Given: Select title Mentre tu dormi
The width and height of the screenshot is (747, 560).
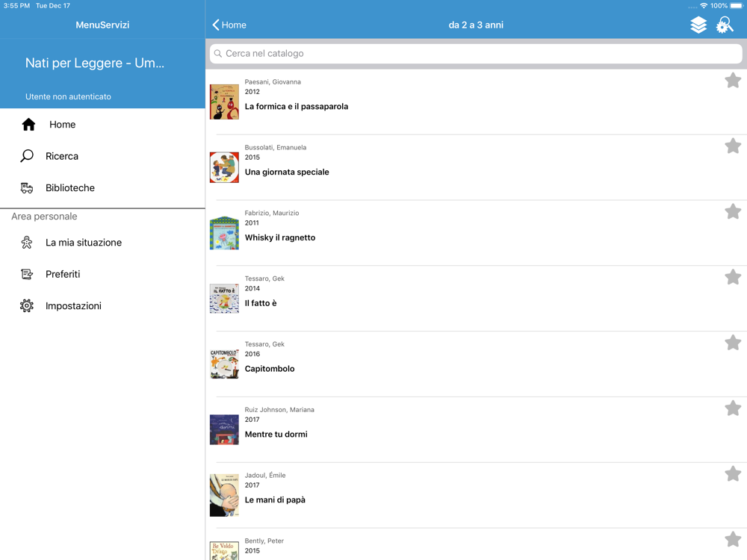Looking at the screenshot, I should coord(276,435).
